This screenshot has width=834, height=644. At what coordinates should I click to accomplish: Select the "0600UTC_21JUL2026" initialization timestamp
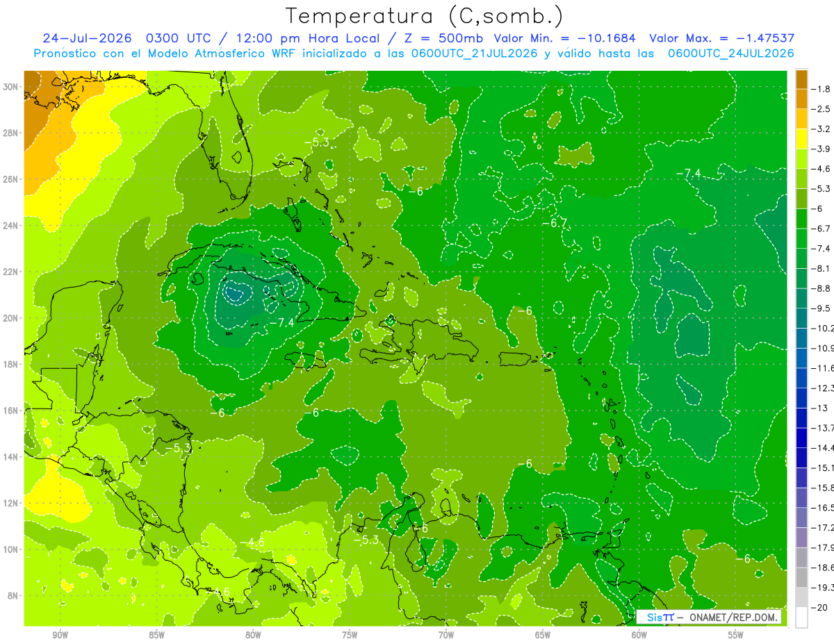(473, 53)
